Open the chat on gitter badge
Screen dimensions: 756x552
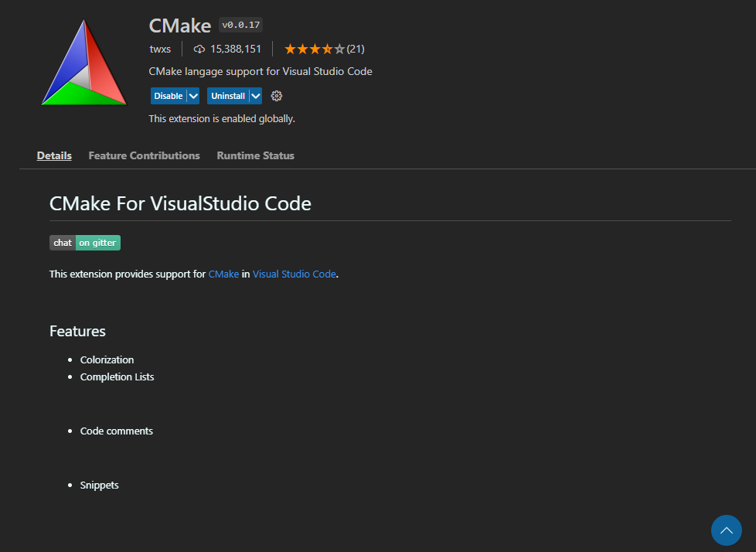(85, 243)
